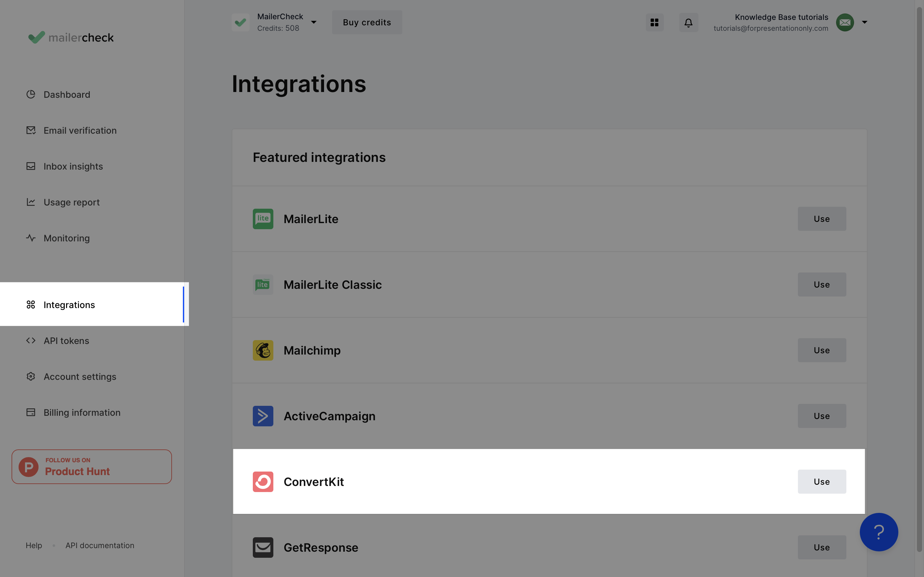This screenshot has width=924, height=577.
Task: Click Account settings menu item
Action: (80, 376)
